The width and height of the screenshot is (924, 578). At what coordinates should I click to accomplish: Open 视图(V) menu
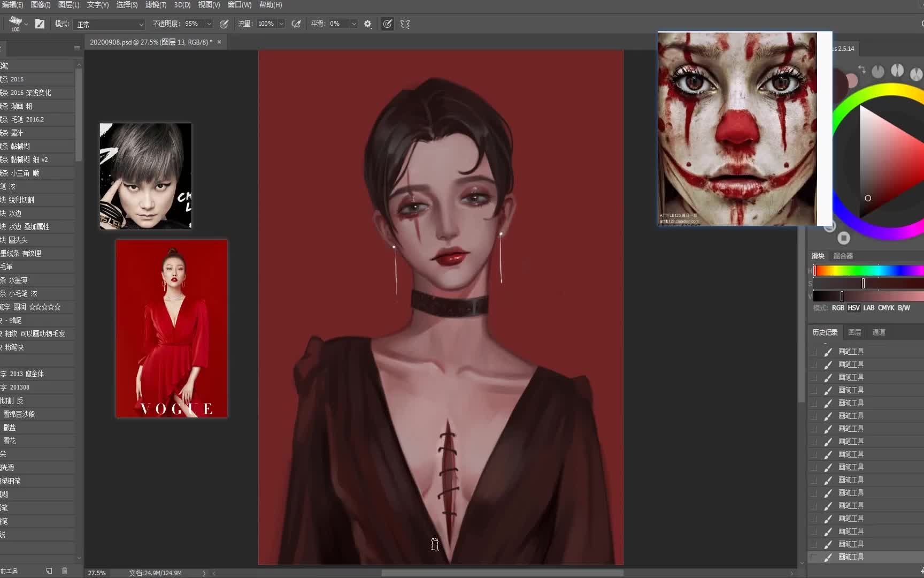click(x=209, y=5)
